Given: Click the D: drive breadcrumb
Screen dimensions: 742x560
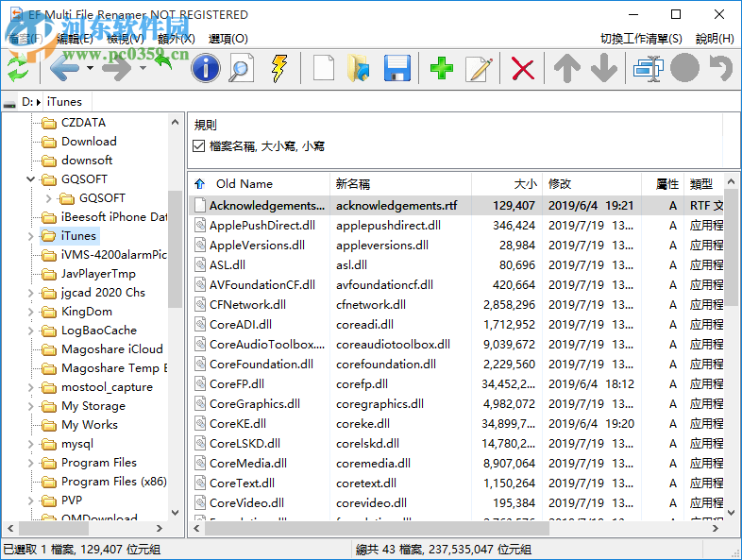Looking at the screenshot, I should [27, 102].
